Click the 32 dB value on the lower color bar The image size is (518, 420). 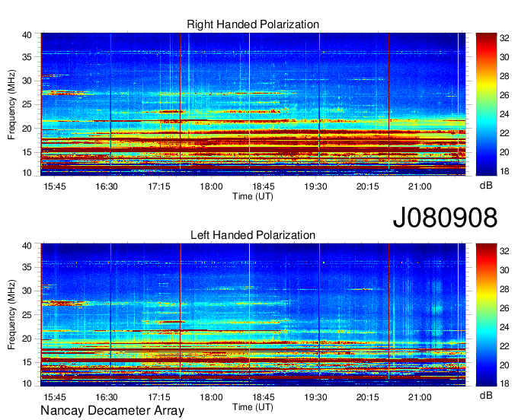[x=504, y=251]
